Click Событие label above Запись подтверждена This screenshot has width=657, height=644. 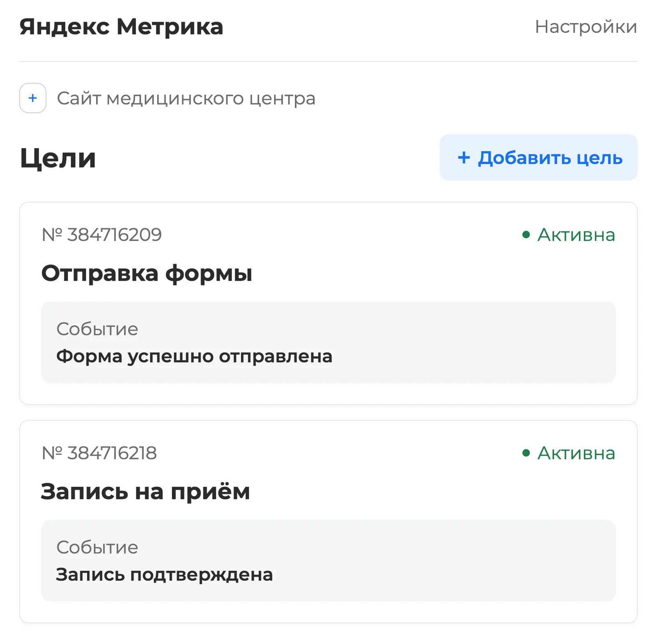point(97,548)
